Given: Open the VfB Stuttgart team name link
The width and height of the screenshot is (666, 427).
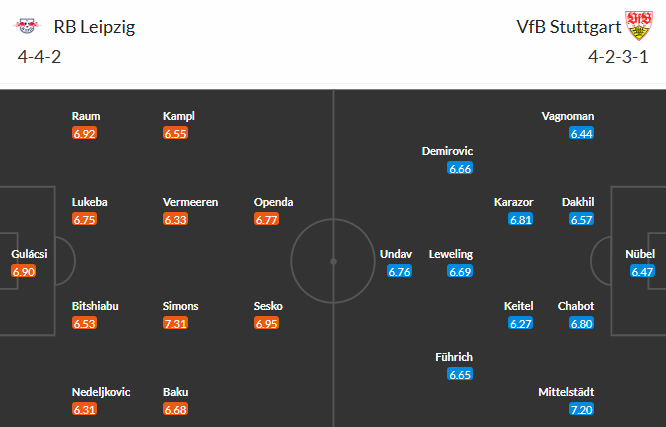Looking at the screenshot, I should (569, 27).
